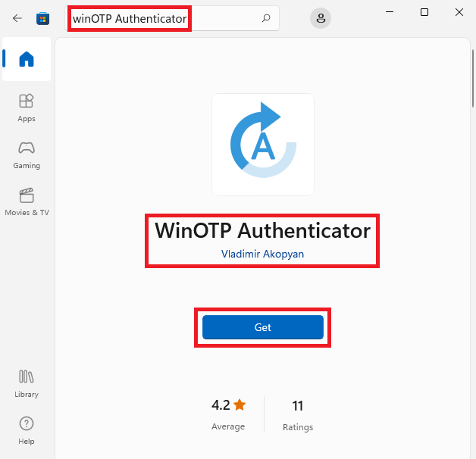Open the Home tab in sidebar
The height and width of the screenshot is (459, 476).
[27, 59]
